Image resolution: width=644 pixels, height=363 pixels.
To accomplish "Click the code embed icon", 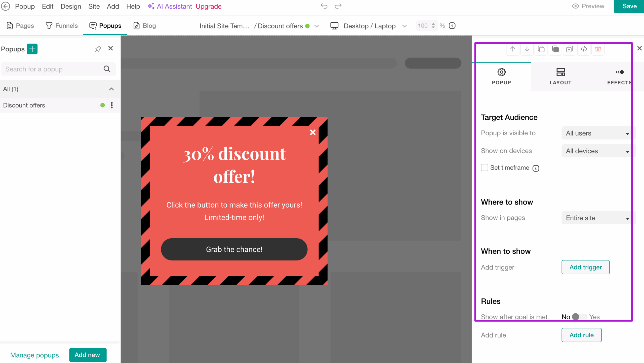I will click(584, 49).
